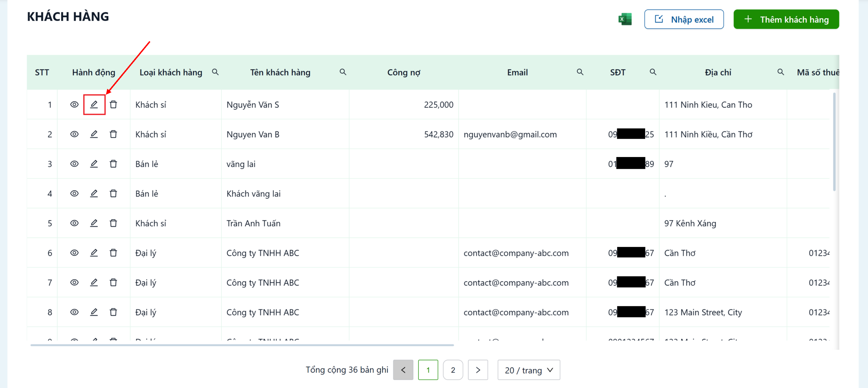Click the Nhập excel button
This screenshot has height=388, width=868.
[x=684, y=19]
